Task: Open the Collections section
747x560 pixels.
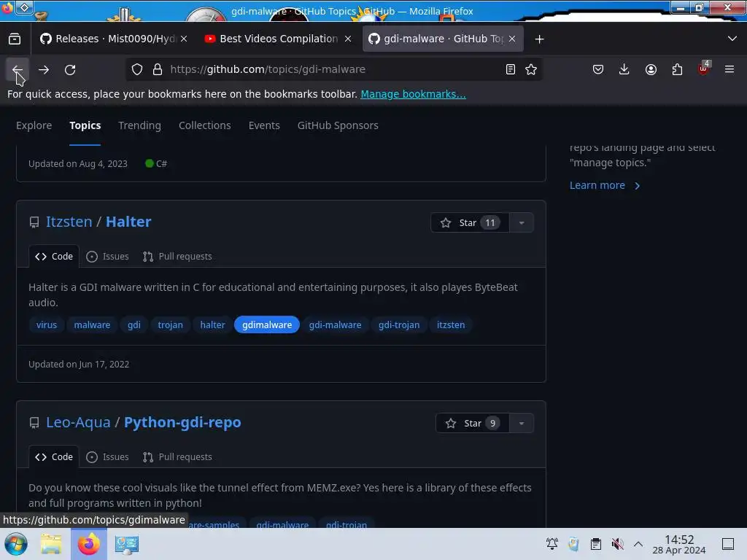Action: click(x=205, y=125)
